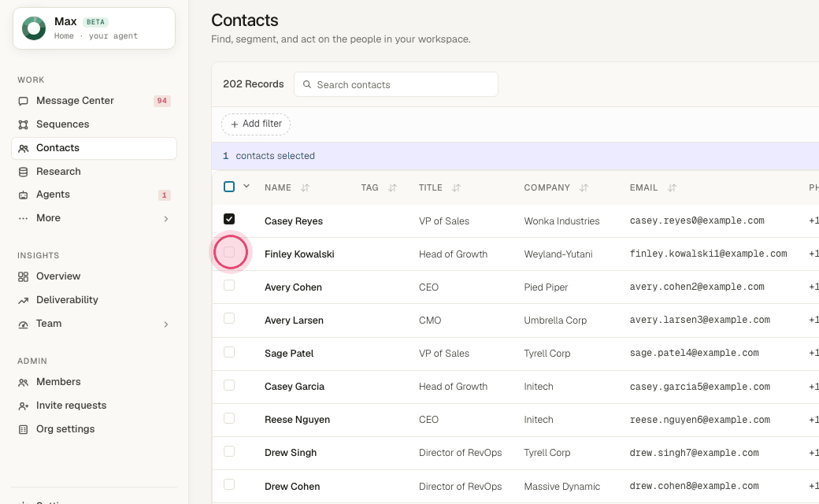Sort by COMPANY column arrows icon
Viewport: 819px width, 504px height.
(584, 187)
